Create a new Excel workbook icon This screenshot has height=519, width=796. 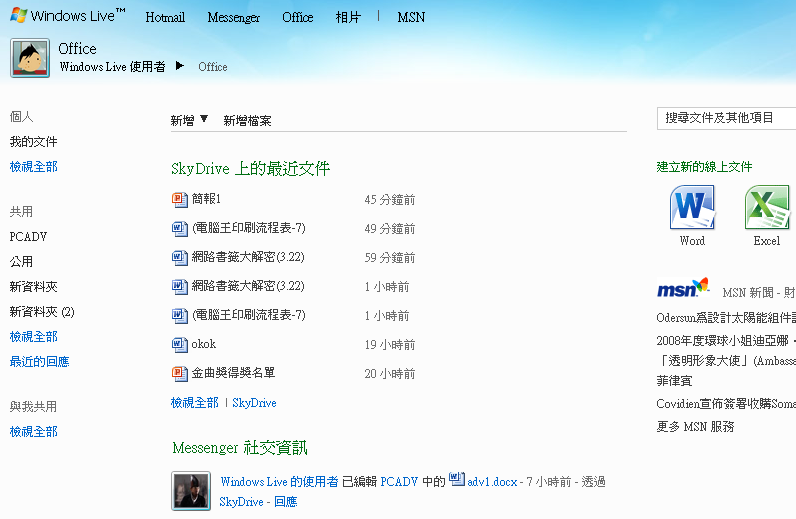767,207
